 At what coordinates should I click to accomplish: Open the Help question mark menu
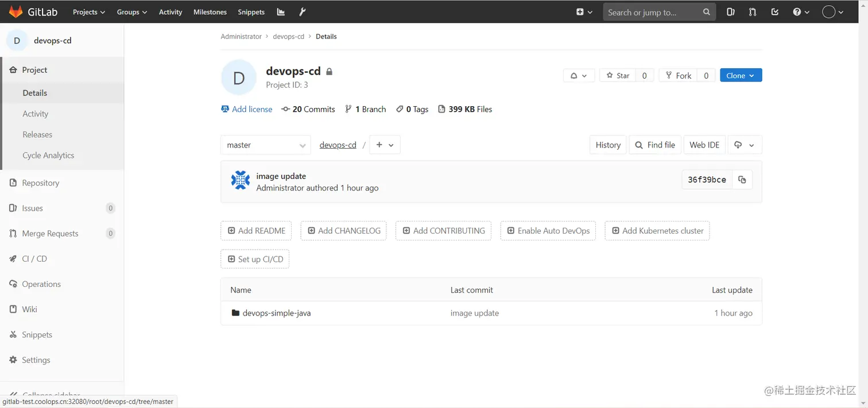coord(801,12)
